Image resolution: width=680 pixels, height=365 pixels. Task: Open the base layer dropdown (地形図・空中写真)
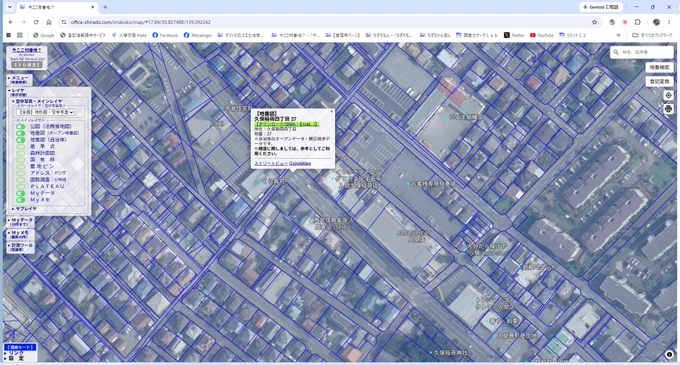45,112
